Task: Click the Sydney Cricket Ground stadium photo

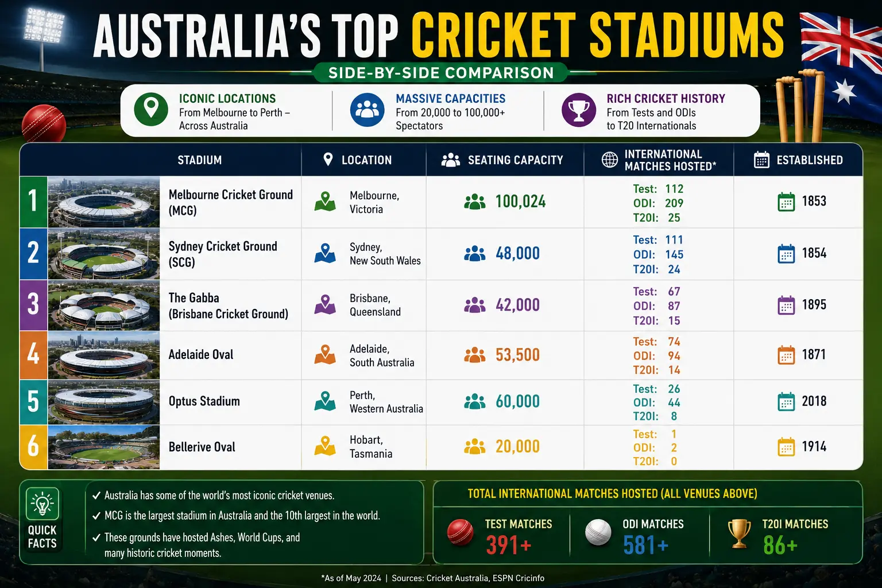Action: (104, 254)
